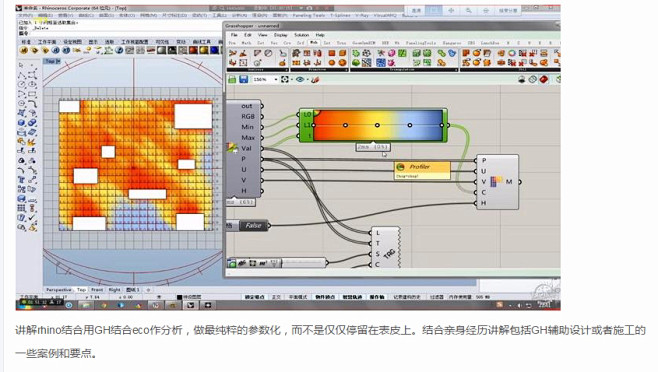Click the Open file icon on Grasshopper canvas toolbar

point(232,79)
